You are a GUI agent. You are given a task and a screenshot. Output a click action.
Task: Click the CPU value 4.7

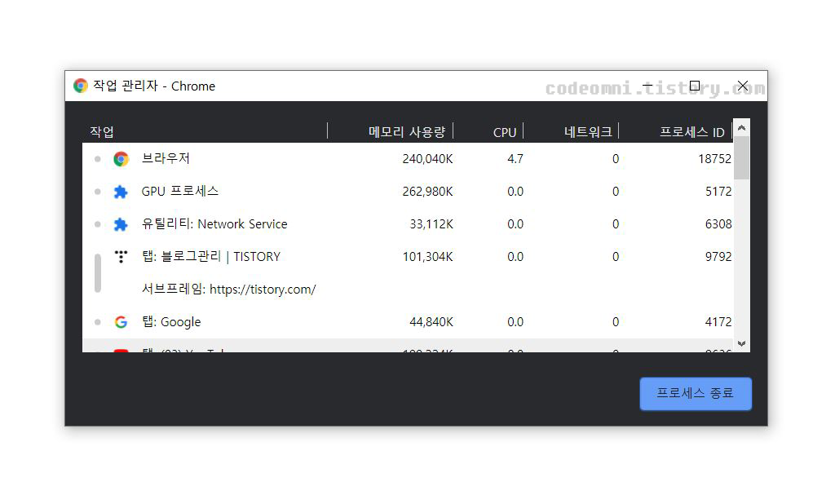[515, 159]
